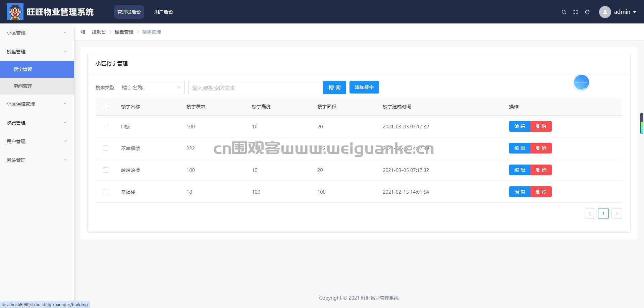Viewport: 644px width, 308px height.
Task: Delete the 不幸福楼 row
Action: pos(541,148)
